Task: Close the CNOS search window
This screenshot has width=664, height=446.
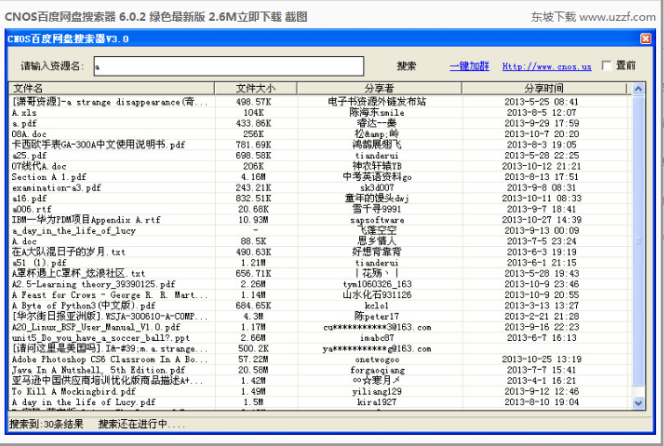Action: point(645,39)
